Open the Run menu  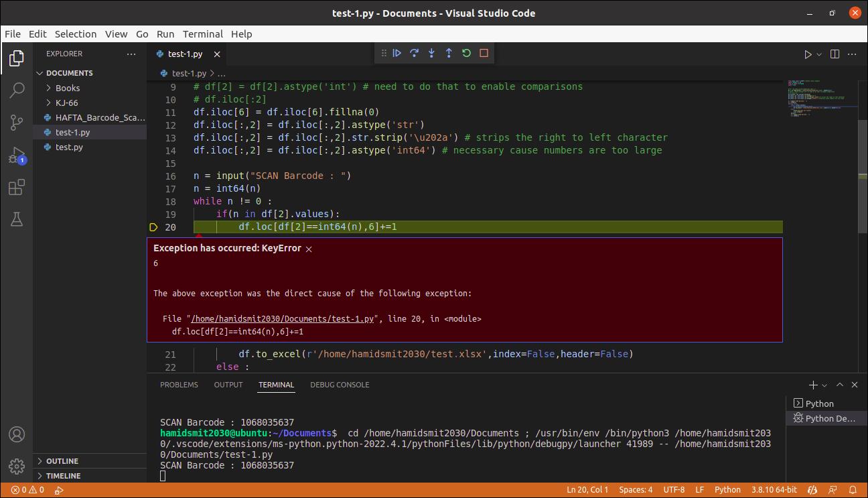coord(165,34)
